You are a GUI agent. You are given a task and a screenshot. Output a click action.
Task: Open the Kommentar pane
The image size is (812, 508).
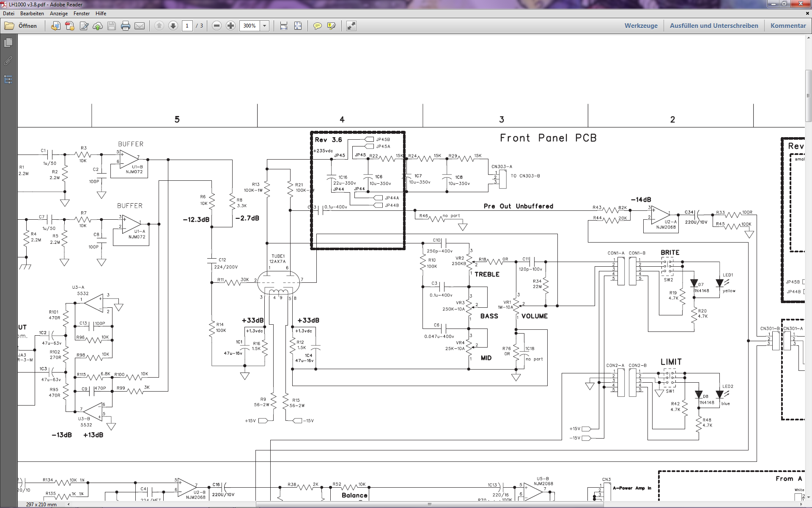coord(788,26)
